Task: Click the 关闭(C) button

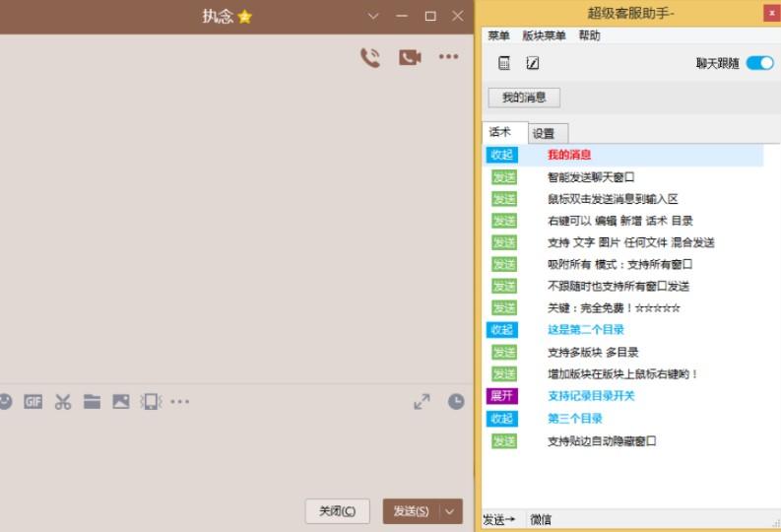Action: click(x=338, y=510)
